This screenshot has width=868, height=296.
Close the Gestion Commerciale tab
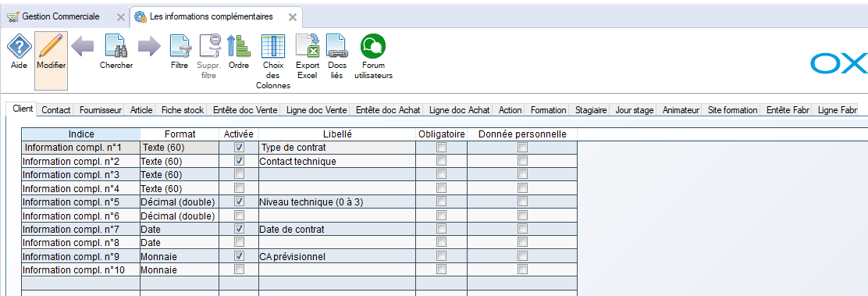(121, 17)
